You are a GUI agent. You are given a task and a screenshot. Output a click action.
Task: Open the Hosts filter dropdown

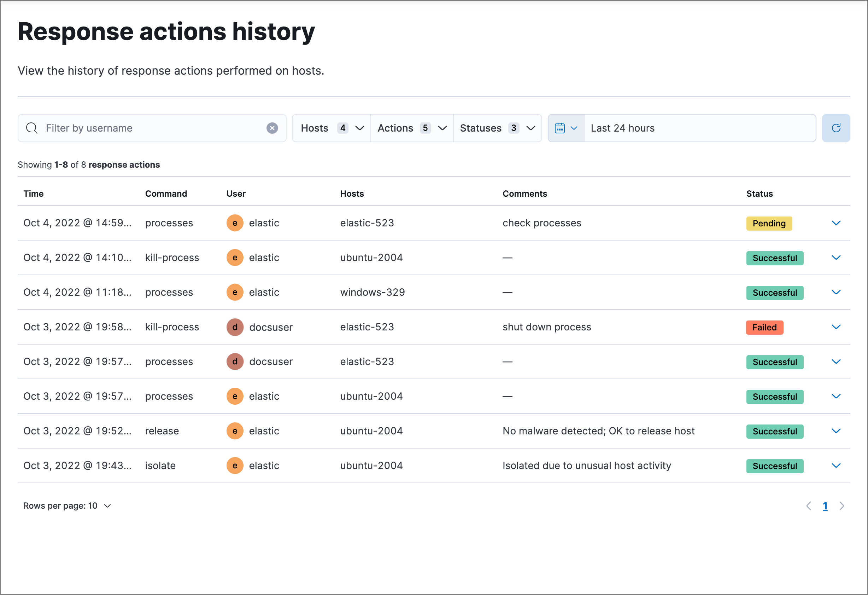click(330, 128)
